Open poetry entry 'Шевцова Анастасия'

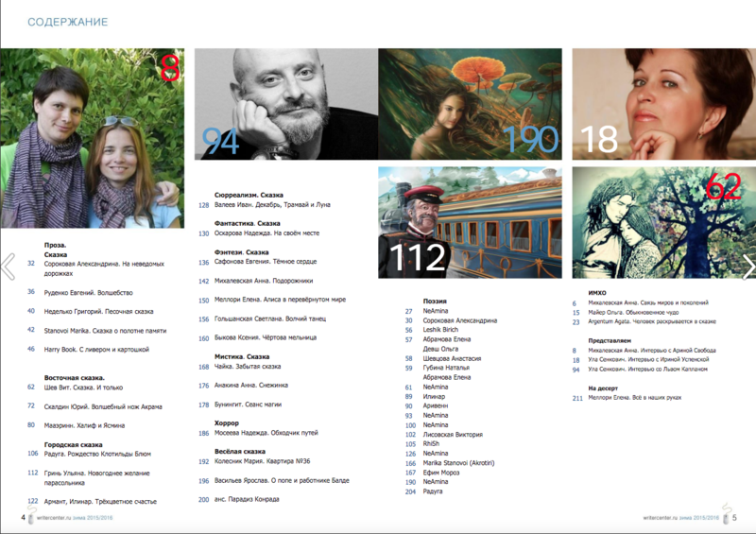coord(453,358)
